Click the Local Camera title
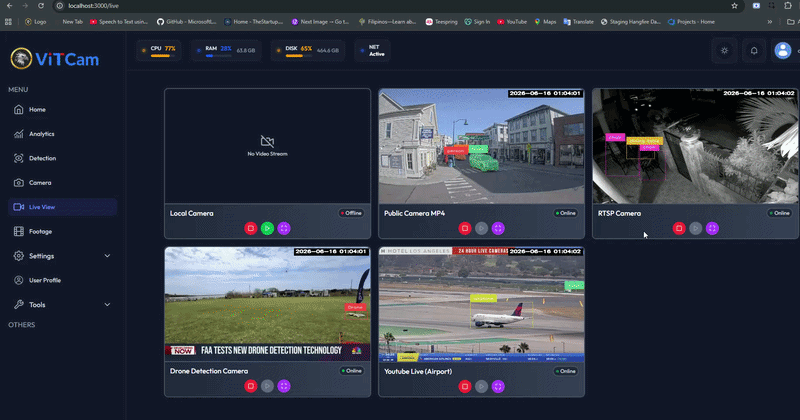The width and height of the screenshot is (800, 420). [x=192, y=213]
